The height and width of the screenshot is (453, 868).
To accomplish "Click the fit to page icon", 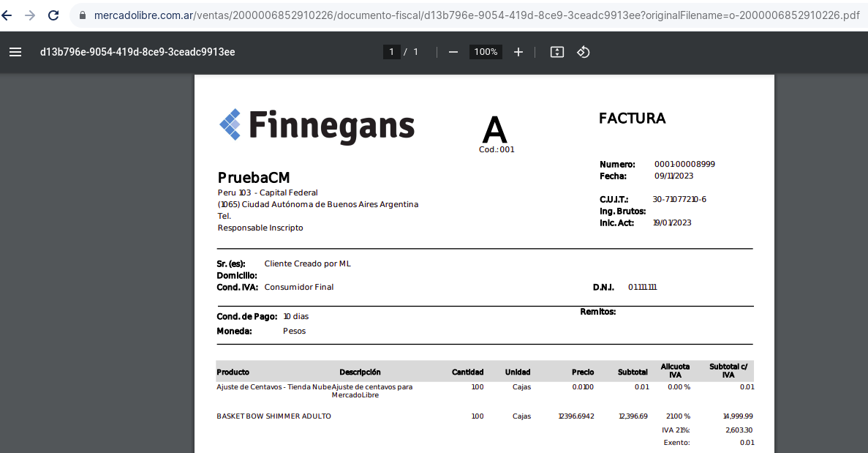I will click(x=557, y=52).
